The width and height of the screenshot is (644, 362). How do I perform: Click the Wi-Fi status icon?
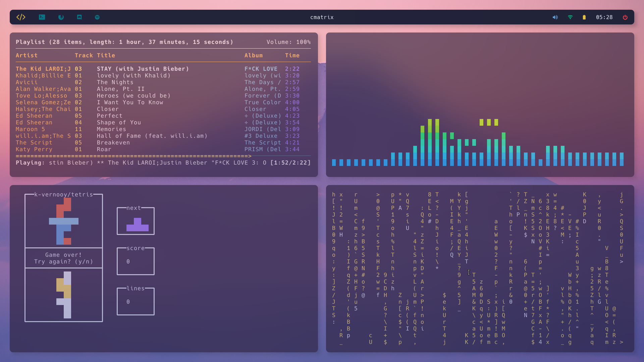(x=570, y=17)
